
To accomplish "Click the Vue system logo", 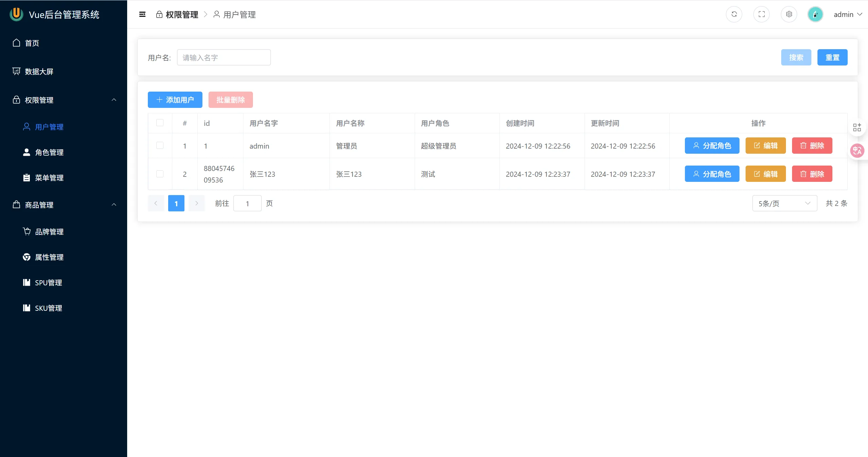I will coord(16,14).
